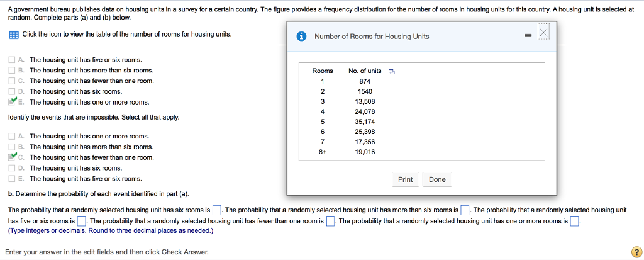Uncheck impossible event C fewer than one room
The image size is (644, 260).
coord(13,157)
